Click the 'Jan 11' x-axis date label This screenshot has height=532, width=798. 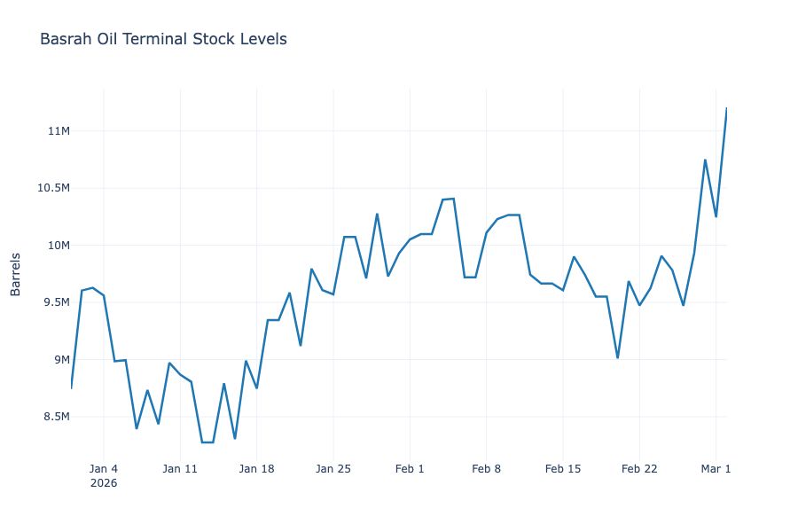(180, 469)
